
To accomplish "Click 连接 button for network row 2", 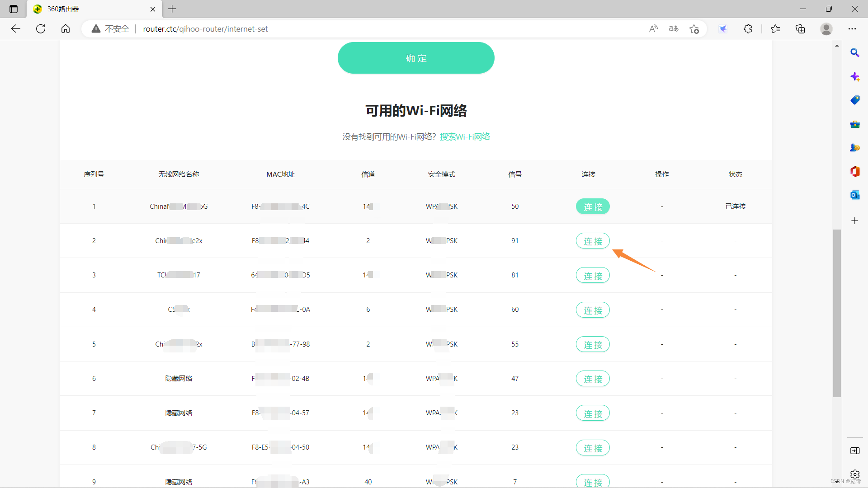I will pyautogui.click(x=593, y=241).
